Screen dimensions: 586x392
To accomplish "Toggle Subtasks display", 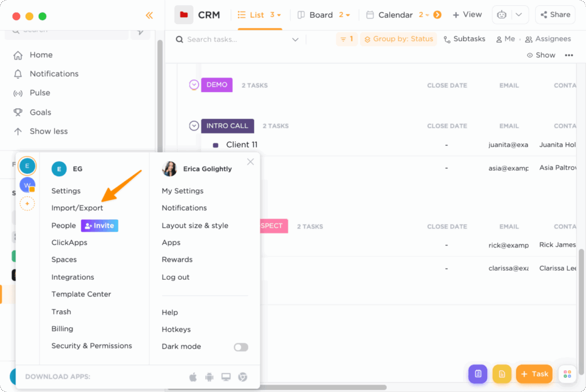I will pos(464,39).
